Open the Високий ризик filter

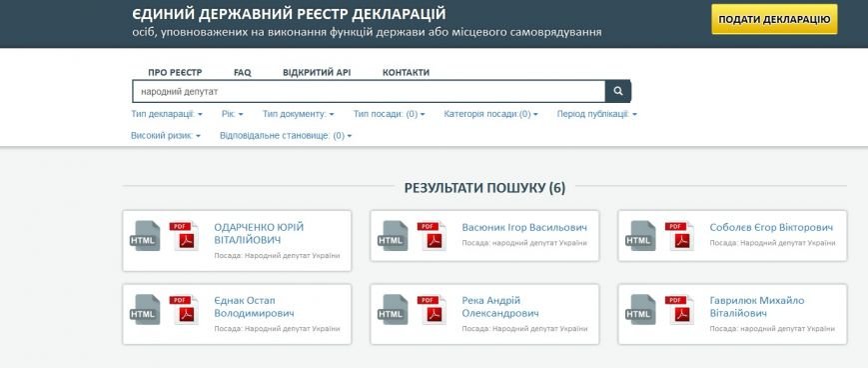pos(166,135)
